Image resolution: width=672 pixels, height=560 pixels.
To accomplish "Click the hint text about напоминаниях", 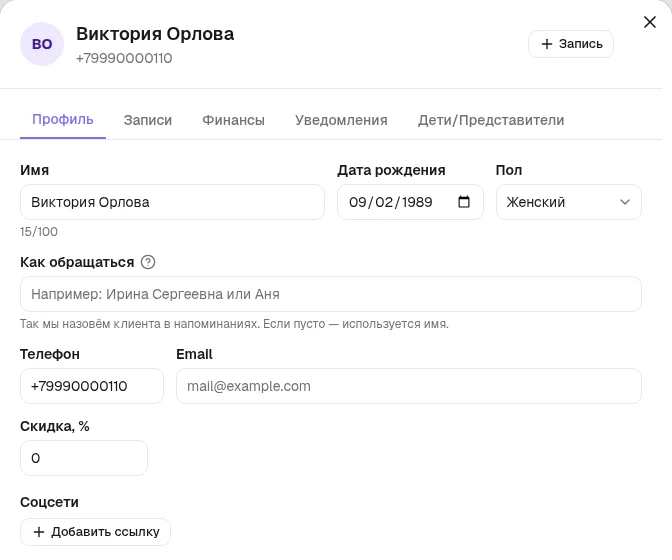I will 234,323.
